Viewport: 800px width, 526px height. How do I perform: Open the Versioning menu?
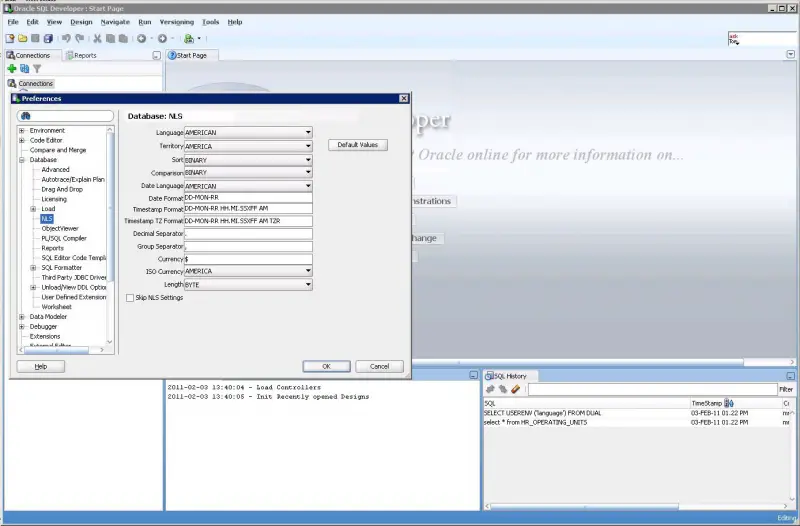coord(177,22)
